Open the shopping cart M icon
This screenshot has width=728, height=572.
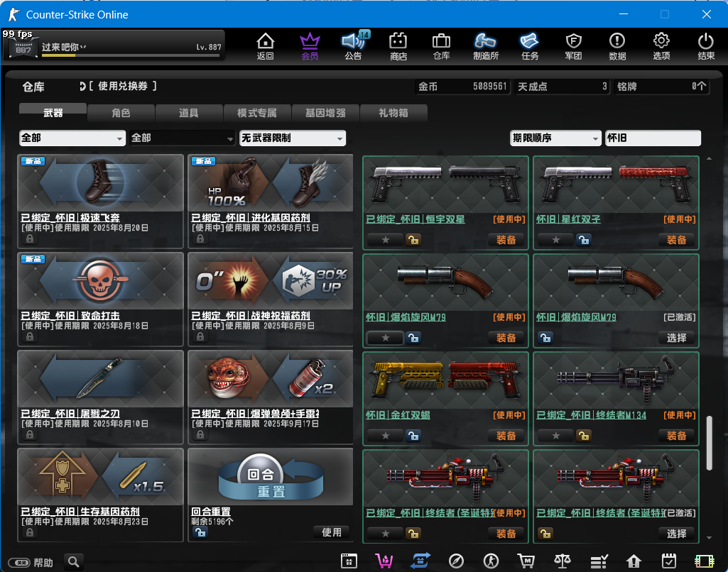click(526, 561)
